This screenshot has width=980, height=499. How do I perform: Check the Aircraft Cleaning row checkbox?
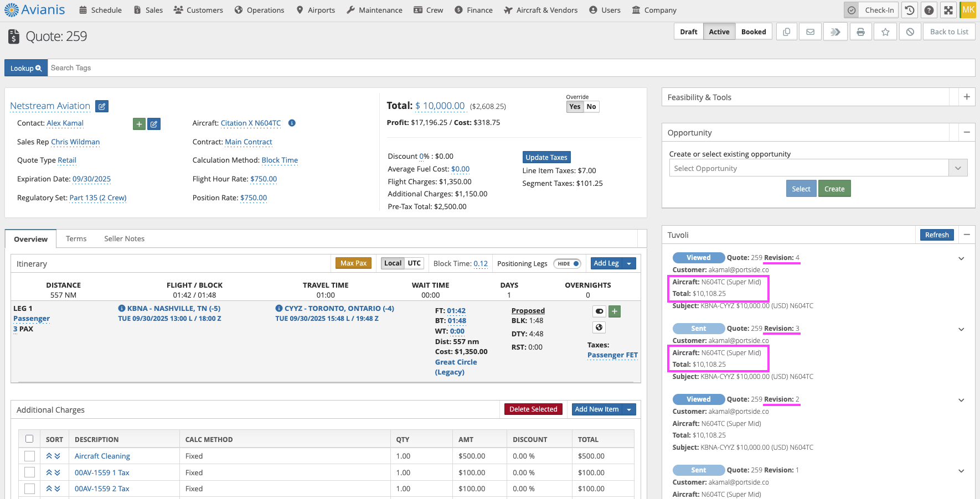tap(30, 456)
